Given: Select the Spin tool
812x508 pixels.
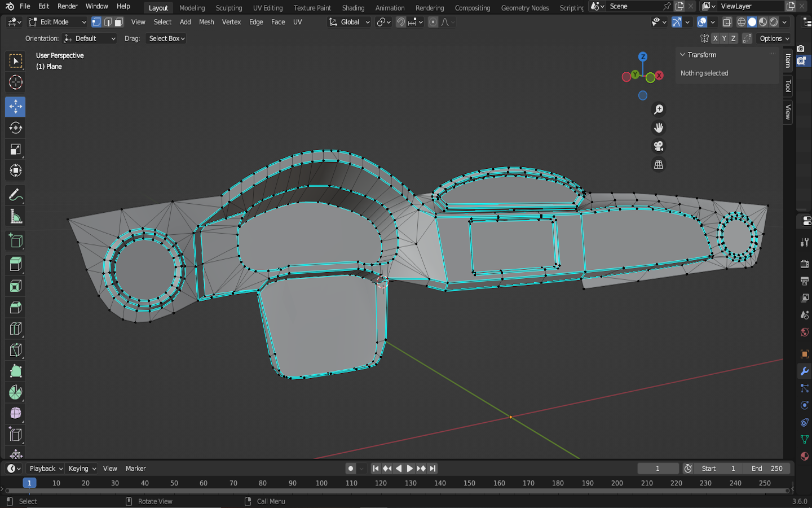Looking at the screenshot, I should click(x=16, y=392).
